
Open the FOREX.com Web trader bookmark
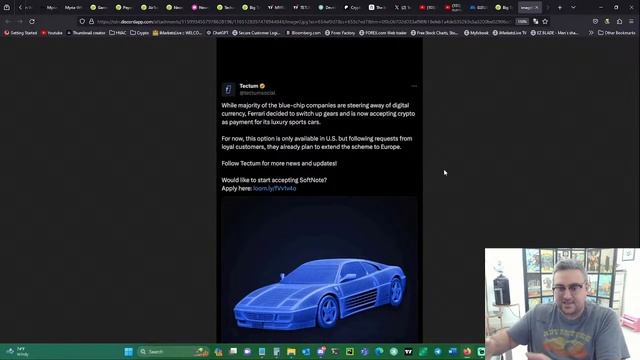click(383, 33)
